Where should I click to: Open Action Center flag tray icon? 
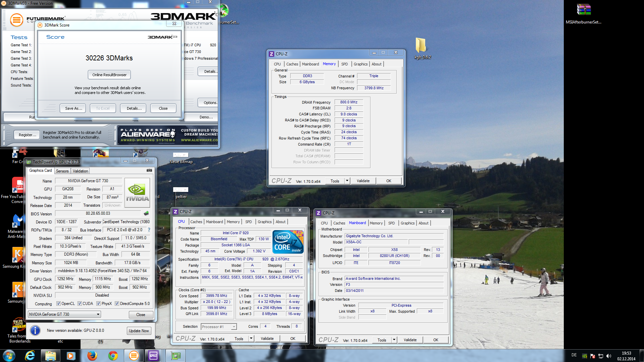pyautogui.click(x=593, y=356)
